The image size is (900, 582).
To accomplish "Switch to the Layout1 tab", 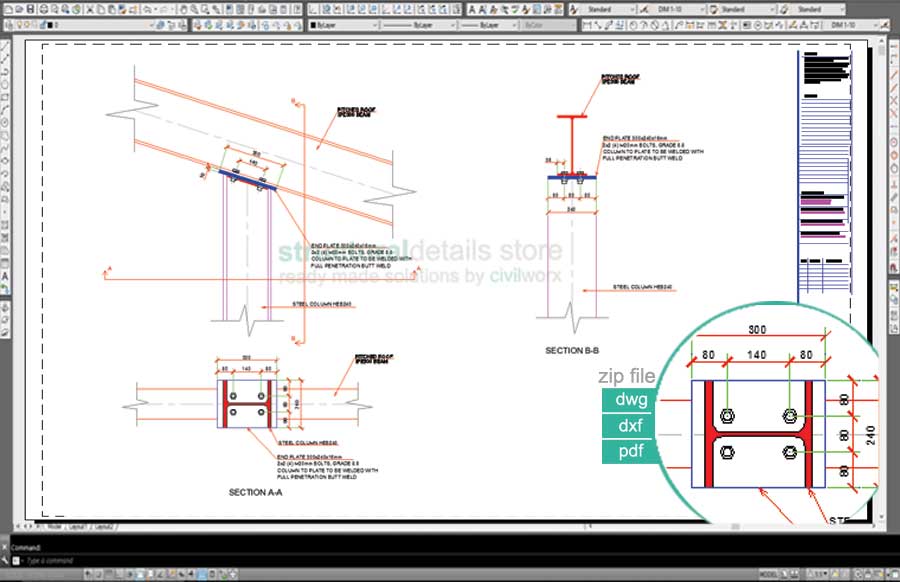I will pos(78,526).
